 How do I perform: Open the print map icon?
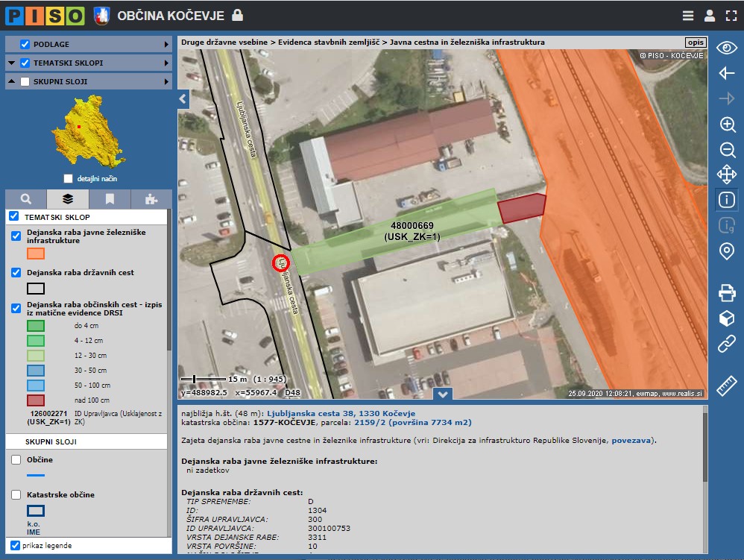click(727, 292)
